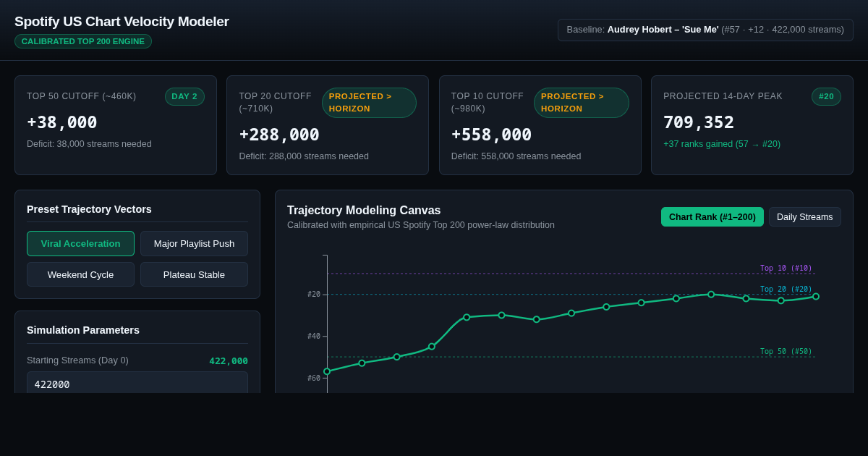868x456 pixels.
Task: Click the #60 y-axis tick label
Action: coord(314,379)
